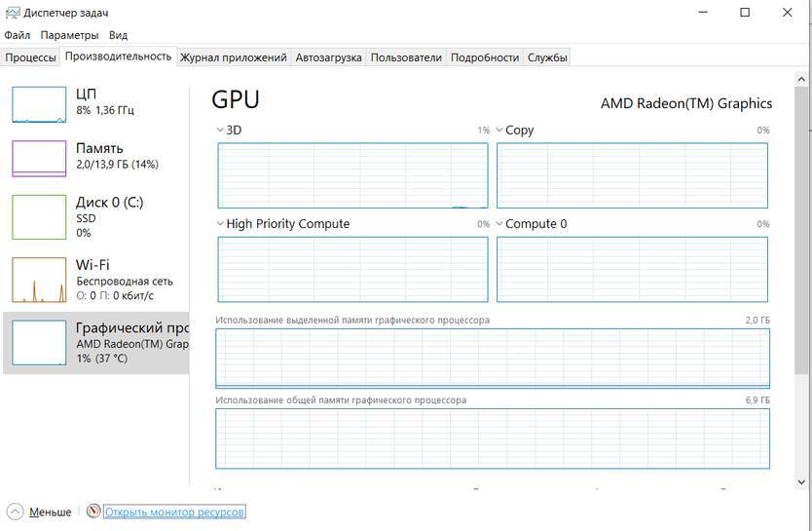This screenshot has height=531, width=812.
Task: Expand the Copy graph engine dropdown
Action: coord(499,130)
